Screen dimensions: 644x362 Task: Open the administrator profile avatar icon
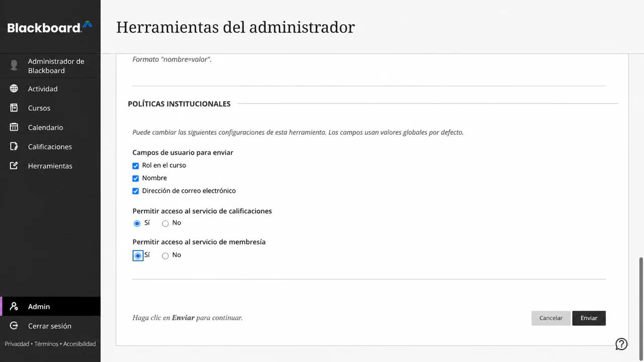point(14,65)
